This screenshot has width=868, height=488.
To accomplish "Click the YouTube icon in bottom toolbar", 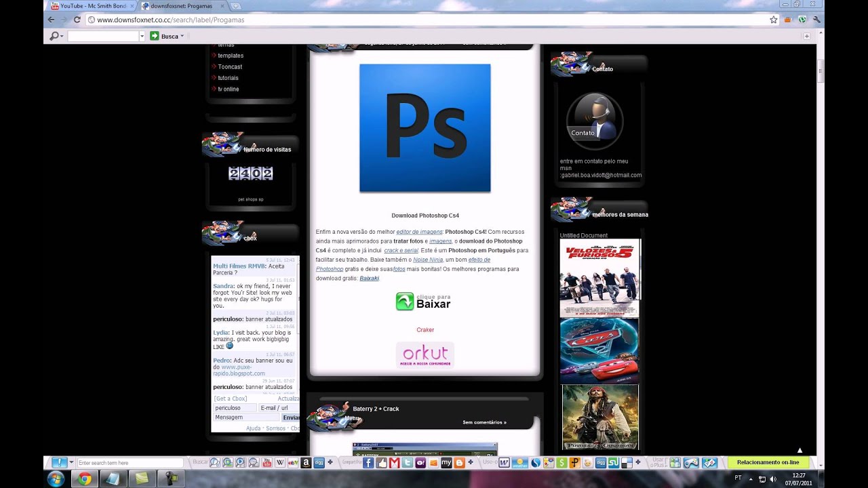I will tap(267, 463).
